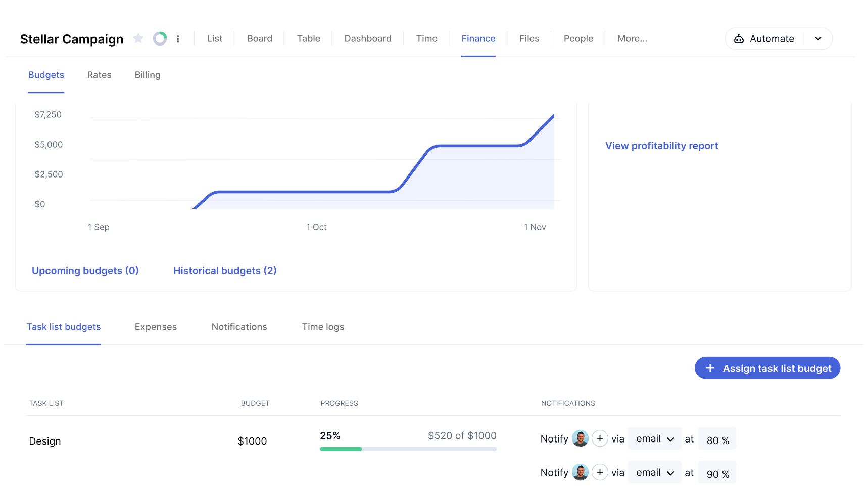Image resolution: width=868 pixels, height=486 pixels.
Task: Open email dropdown for 80% notification
Action: click(655, 439)
